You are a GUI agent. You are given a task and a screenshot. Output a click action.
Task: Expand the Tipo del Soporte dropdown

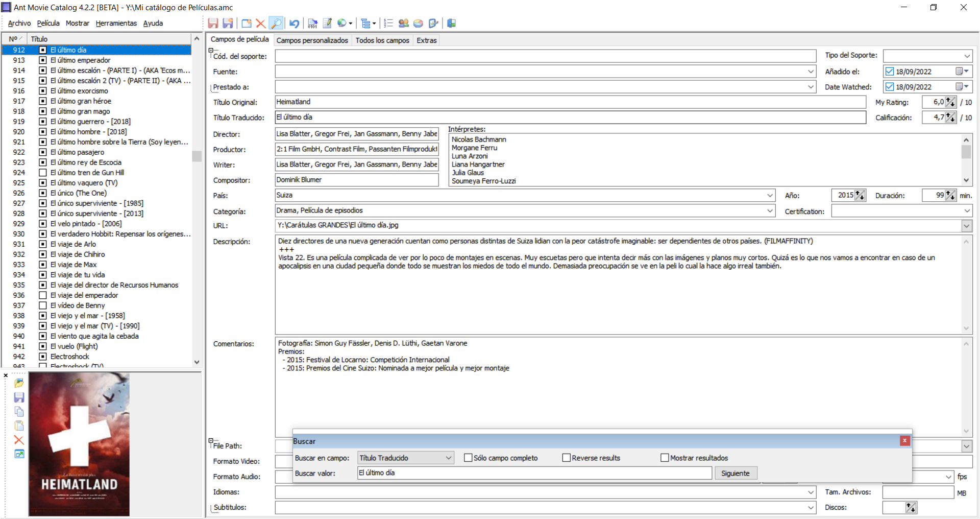click(967, 56)
